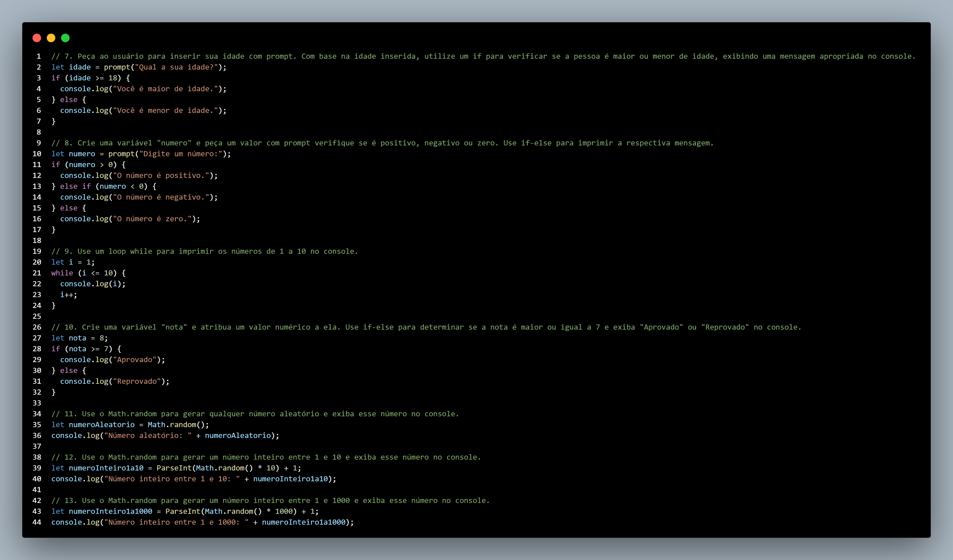The height and width of the screenshot is (560, 953).
Task: Click the comment starting "// 10. Crie uma variável"
Action: (426, 327)
